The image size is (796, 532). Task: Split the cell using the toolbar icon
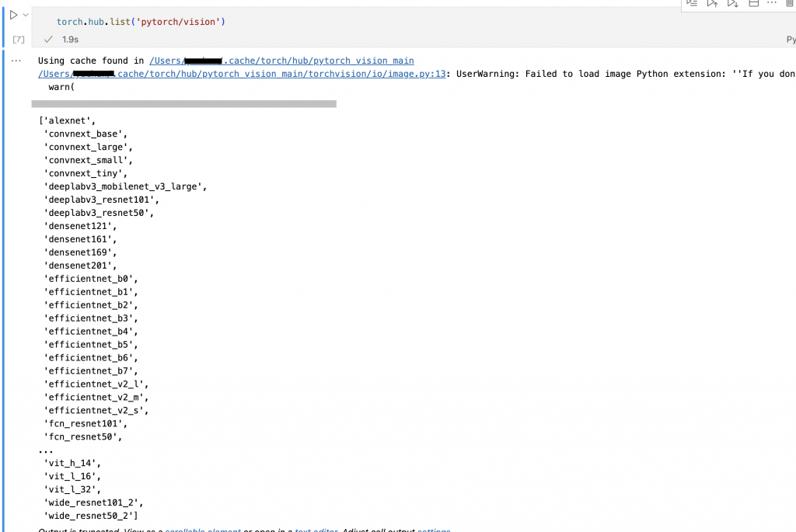click(754, 3)
